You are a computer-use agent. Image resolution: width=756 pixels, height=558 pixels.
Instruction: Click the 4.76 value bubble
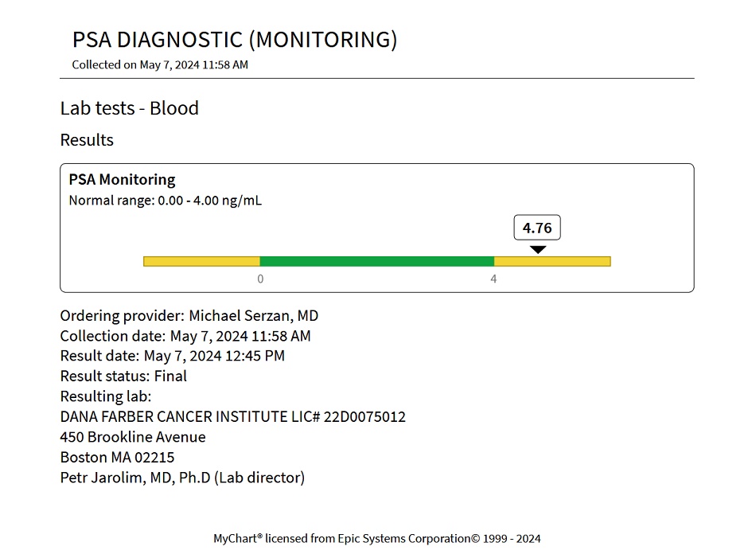pos(538,228)
